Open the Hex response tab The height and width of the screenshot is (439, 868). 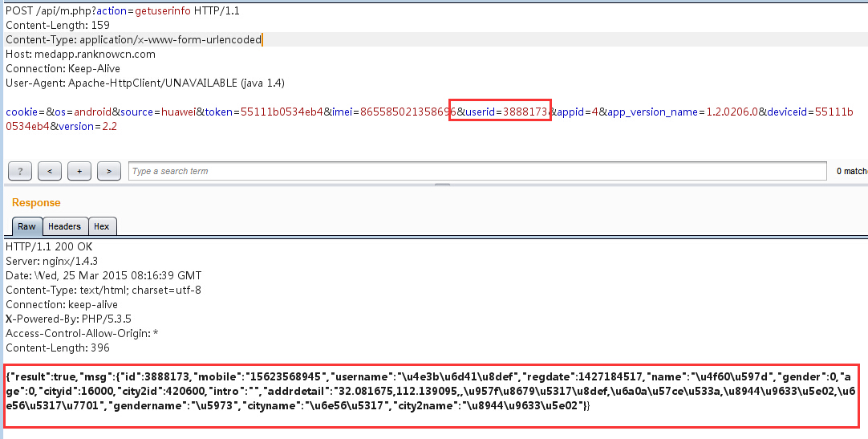click(x=102, y=226)
